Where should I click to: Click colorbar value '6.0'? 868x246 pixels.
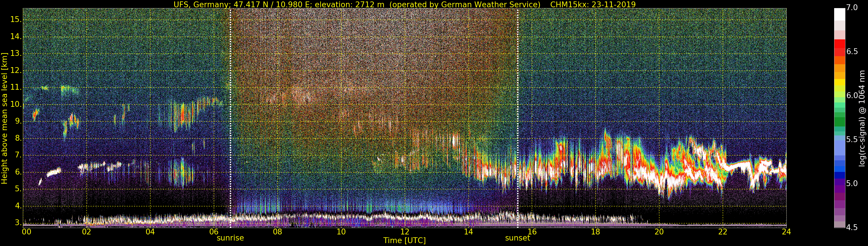coord(852,96)
